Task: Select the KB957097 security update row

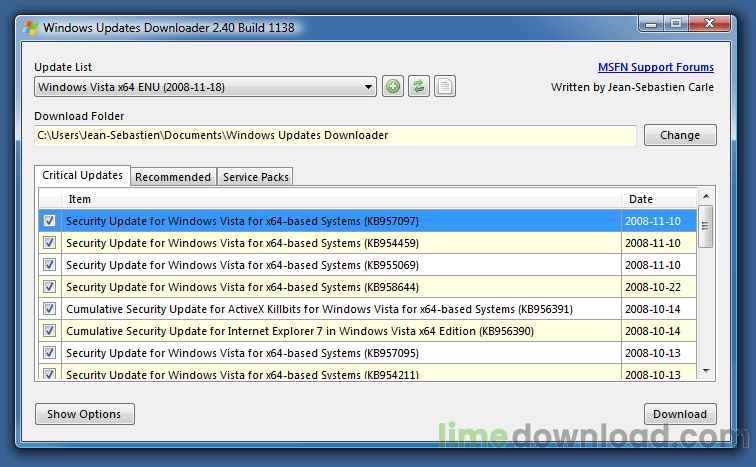Action: coord(367,221)
